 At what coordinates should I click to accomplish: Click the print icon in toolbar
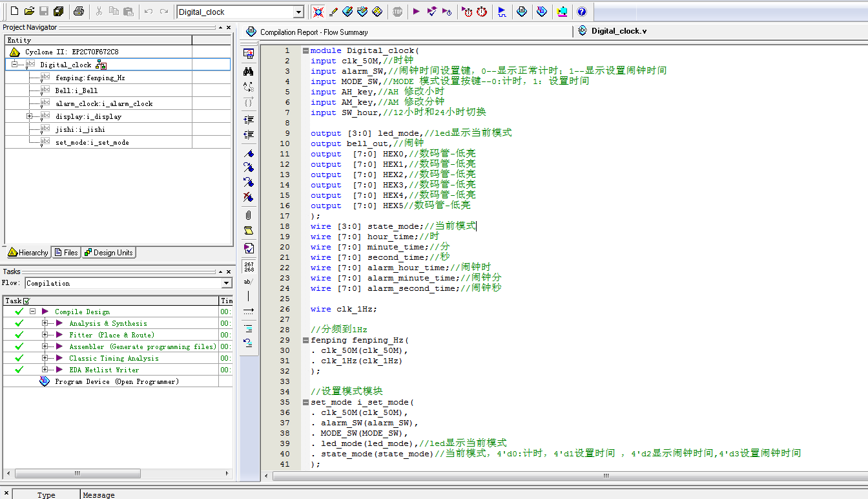tap(78, 12)
